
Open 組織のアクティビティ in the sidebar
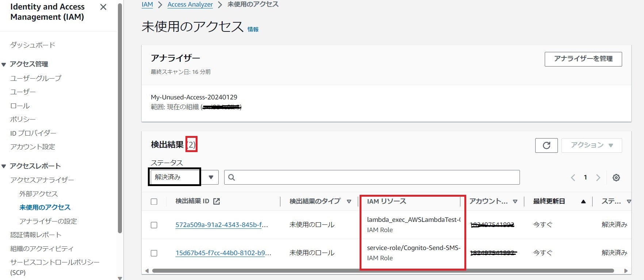[x=42, y=249]
